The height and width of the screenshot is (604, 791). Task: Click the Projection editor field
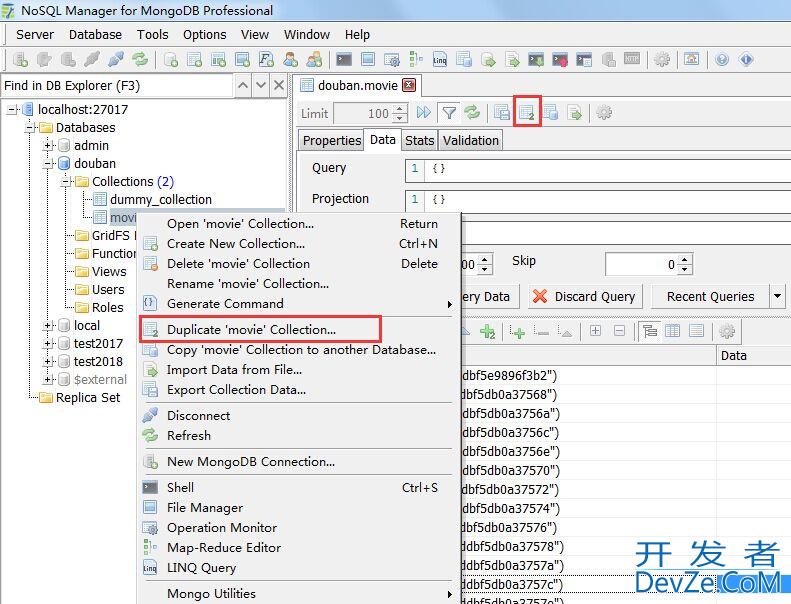[x=598, y=200]
